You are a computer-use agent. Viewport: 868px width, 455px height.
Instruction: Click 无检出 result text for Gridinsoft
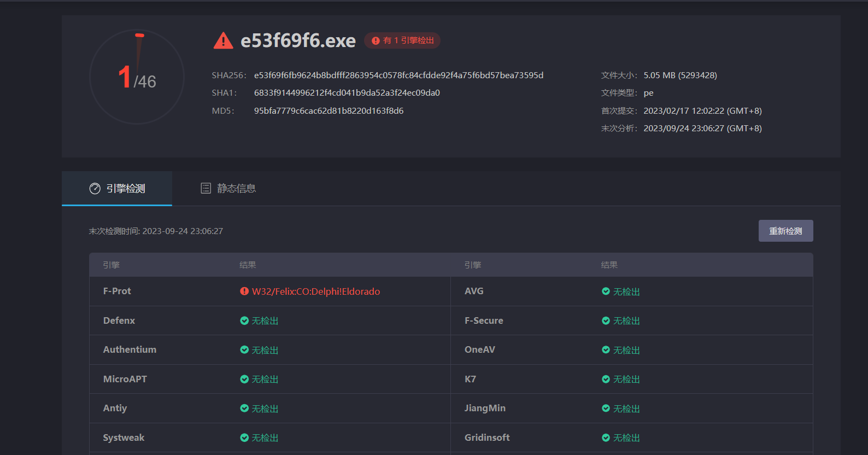point(626,437)
